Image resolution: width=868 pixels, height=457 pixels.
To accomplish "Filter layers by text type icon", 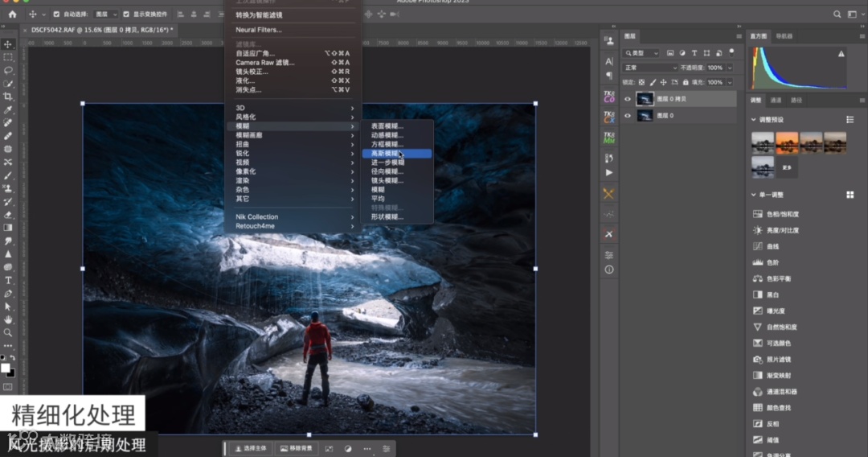I will coord(694,53).
